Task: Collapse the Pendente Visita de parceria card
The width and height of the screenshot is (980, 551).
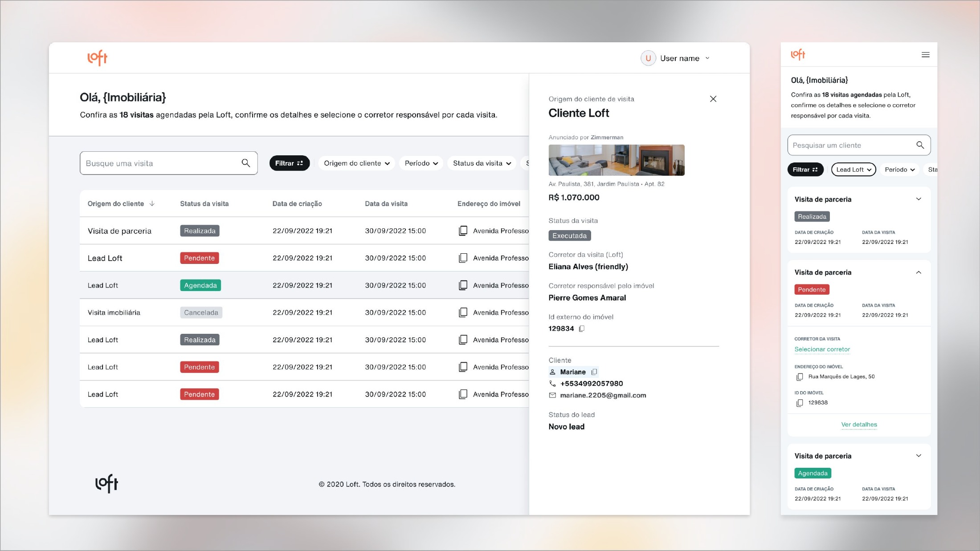Action: coord(919,272)
